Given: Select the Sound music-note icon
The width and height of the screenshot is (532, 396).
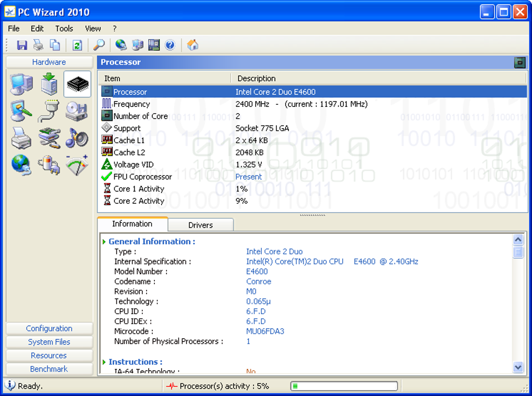Looking at the screenshot, I should [x=77, y=139].
